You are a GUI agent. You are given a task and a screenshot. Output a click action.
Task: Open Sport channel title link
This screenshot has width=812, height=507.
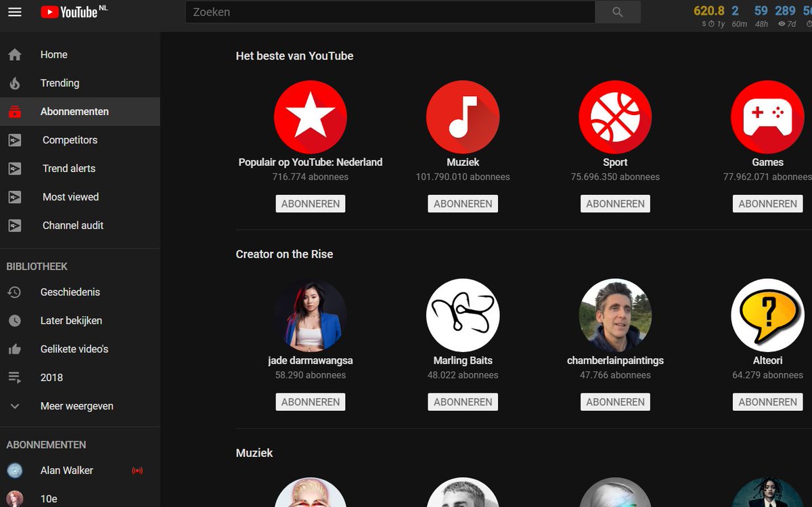615,162
